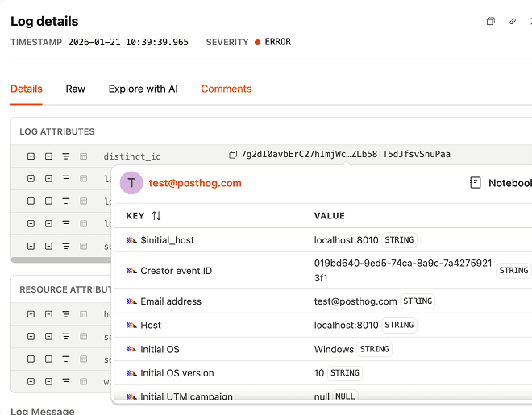Click localhost:8010 value in Host row
The height and width of the screenshot is (415, 532).
[x=346, y=325]
